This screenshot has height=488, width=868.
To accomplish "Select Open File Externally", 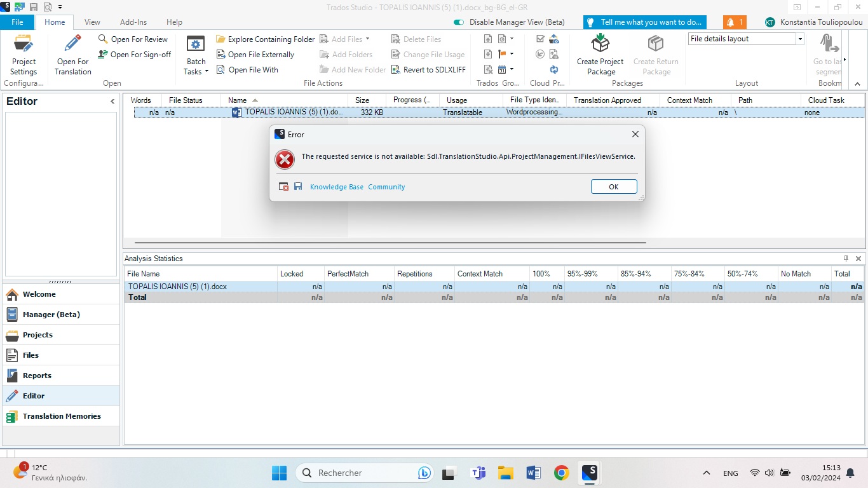I will pyautogui.click(x=255, y=55).
